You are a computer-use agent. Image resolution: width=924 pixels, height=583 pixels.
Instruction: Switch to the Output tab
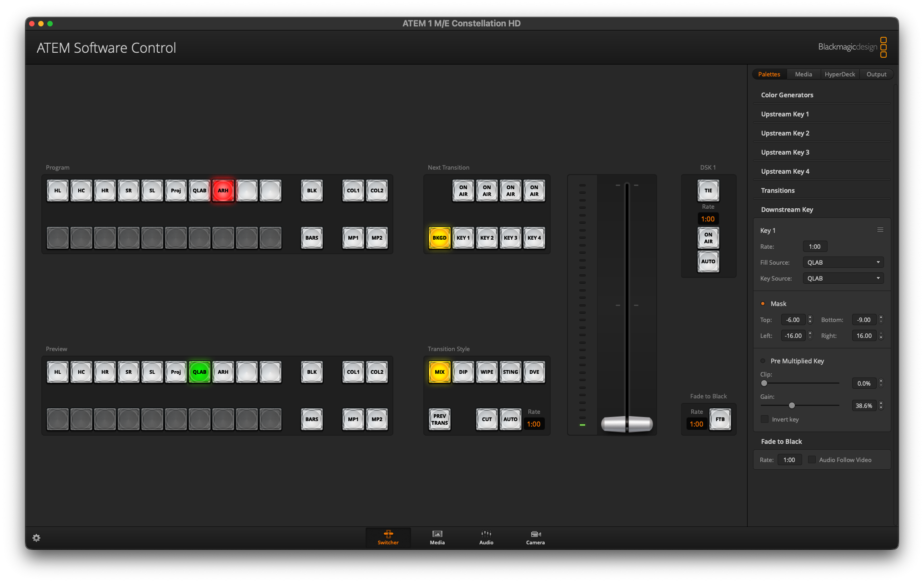pos(876,74)
